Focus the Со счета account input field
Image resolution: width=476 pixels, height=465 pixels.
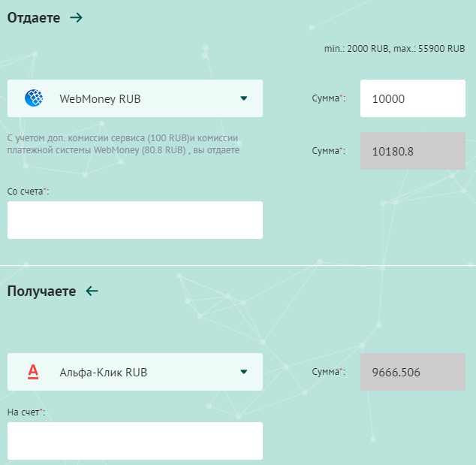tap(135, 220)
